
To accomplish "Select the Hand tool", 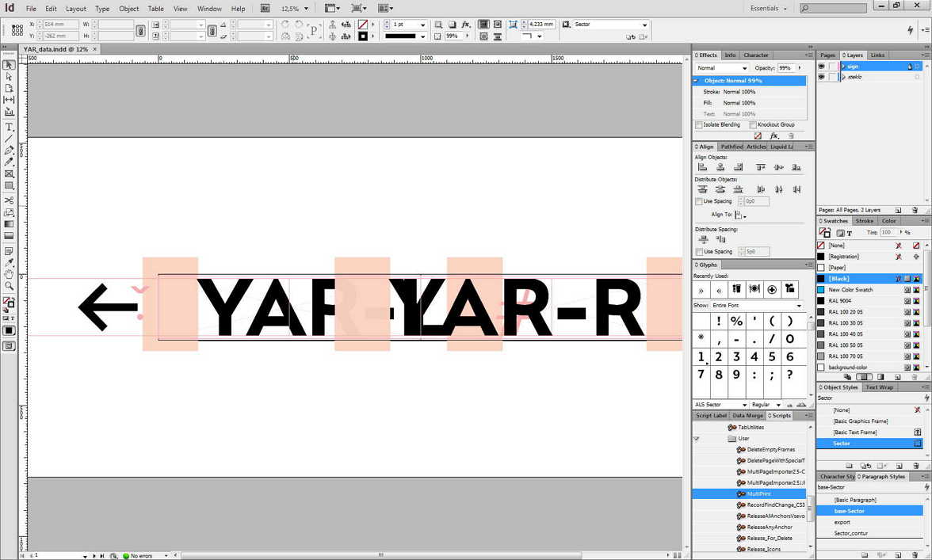I will (9, 274).
